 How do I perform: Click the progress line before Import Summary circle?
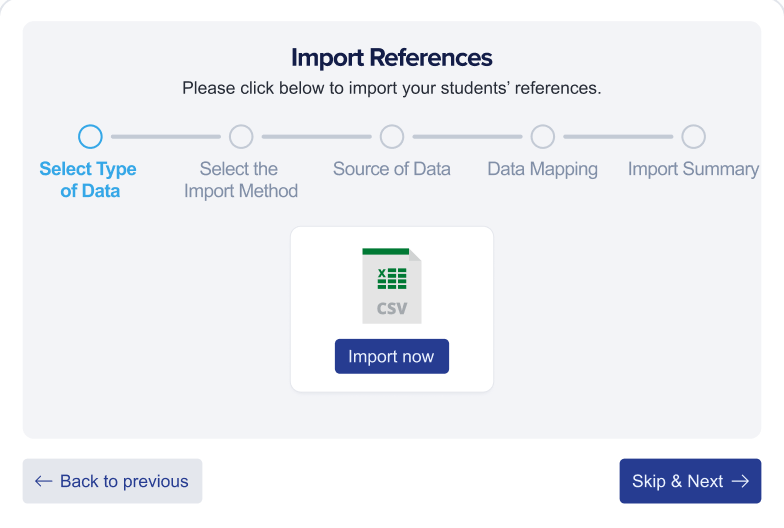(x=618, y=137)
